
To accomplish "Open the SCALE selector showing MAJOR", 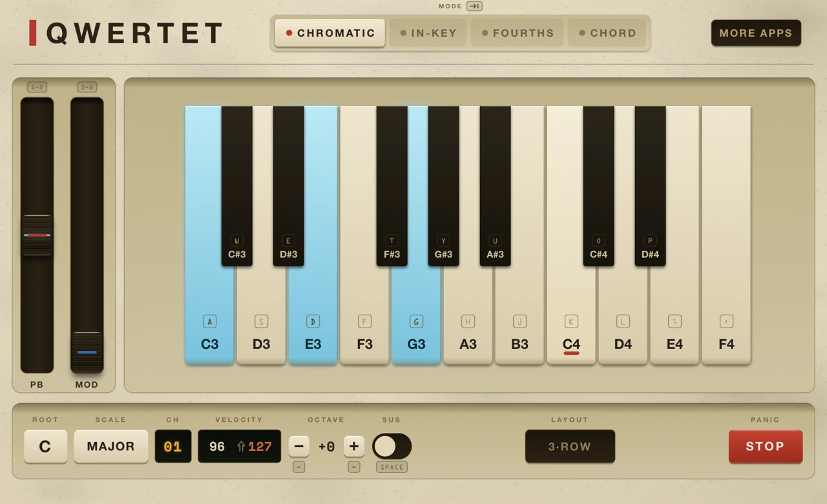I will pos(110,446).
